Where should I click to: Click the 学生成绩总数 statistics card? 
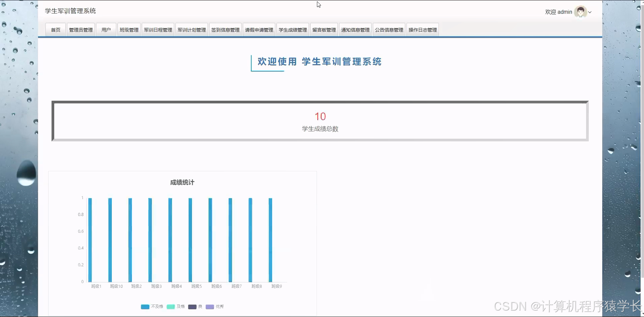320,121
